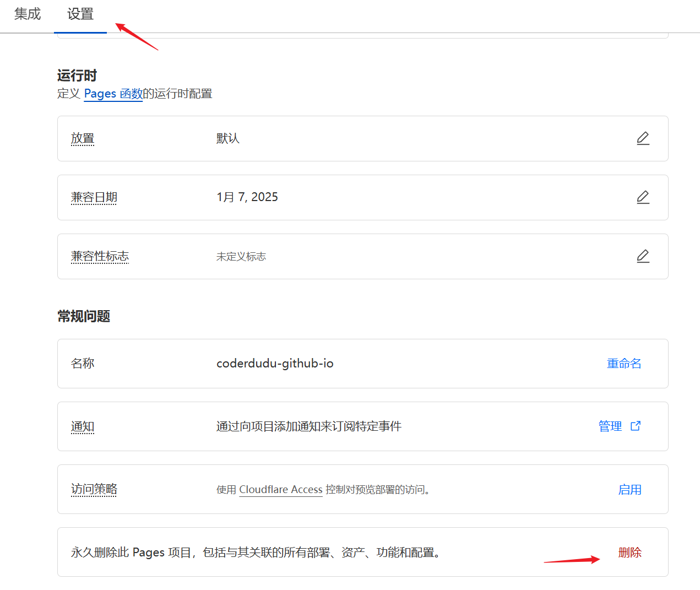Click the external link icon beside 管理
This screenshot has height=590, width=700.
tap(636, 426)
